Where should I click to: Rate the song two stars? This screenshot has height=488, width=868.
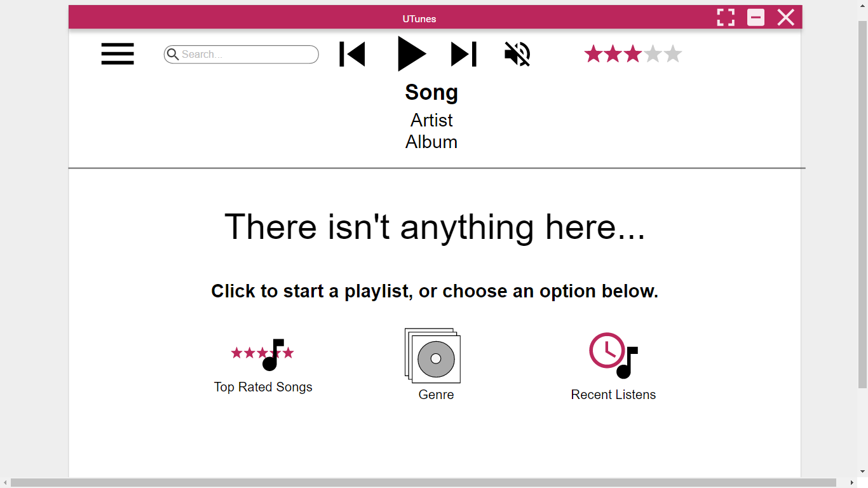click(613, 54)
